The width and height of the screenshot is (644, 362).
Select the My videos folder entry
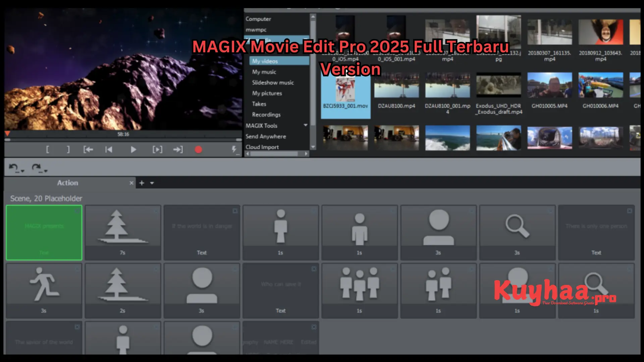[x=266, y=61]
